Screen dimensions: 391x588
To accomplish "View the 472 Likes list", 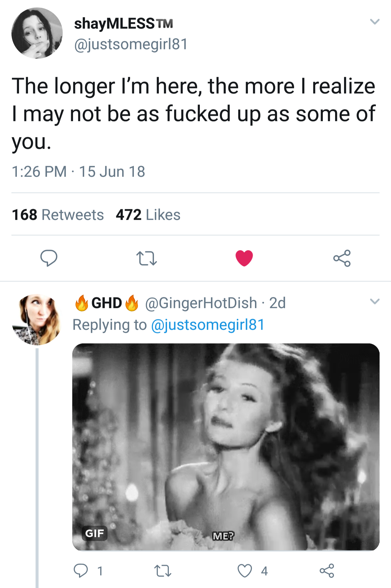I will coord(148,215).
